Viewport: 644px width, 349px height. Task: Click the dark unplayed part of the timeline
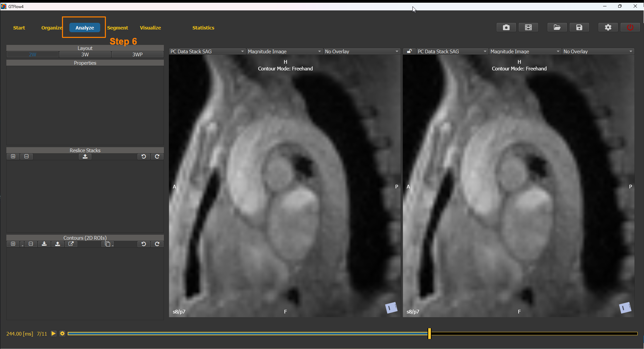[534, 334]
